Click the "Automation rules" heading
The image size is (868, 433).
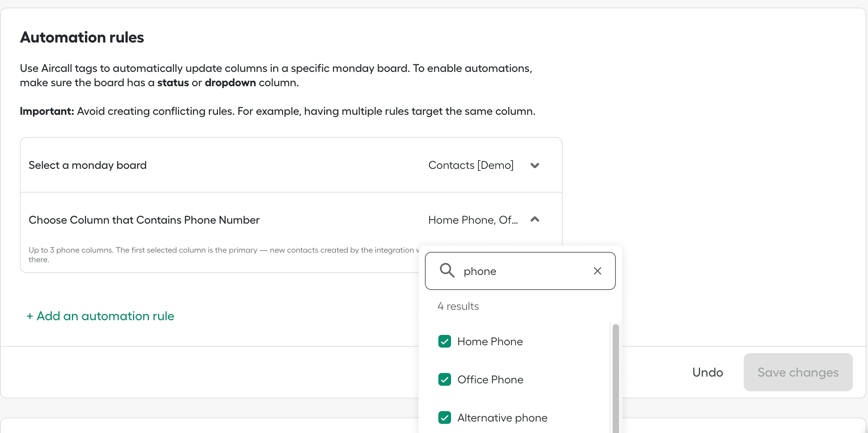tap(82, 37)
